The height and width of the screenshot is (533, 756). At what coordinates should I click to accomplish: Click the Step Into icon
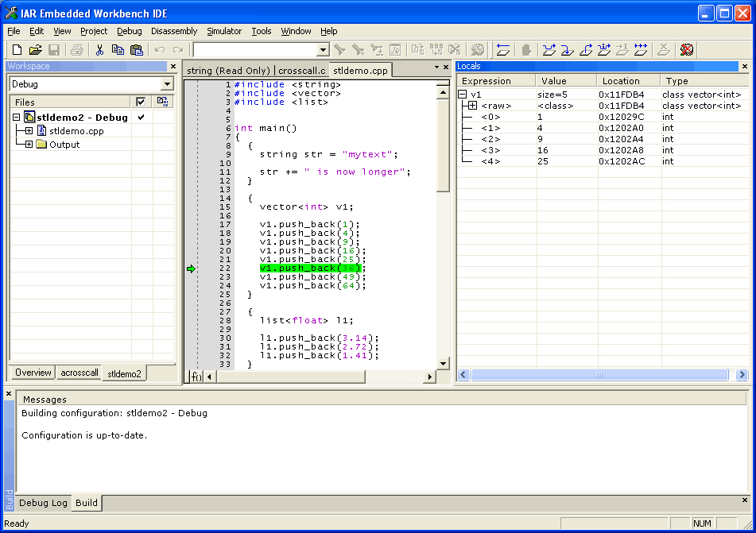[x=568, y=49]
